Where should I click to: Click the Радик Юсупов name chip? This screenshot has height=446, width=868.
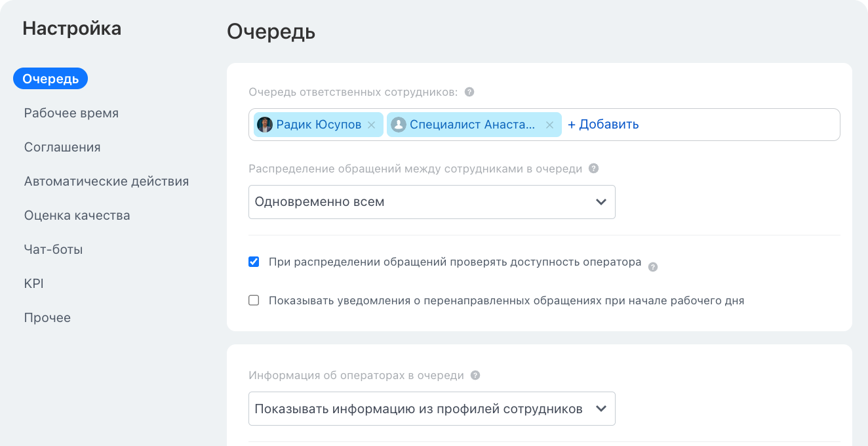point(319,125)
